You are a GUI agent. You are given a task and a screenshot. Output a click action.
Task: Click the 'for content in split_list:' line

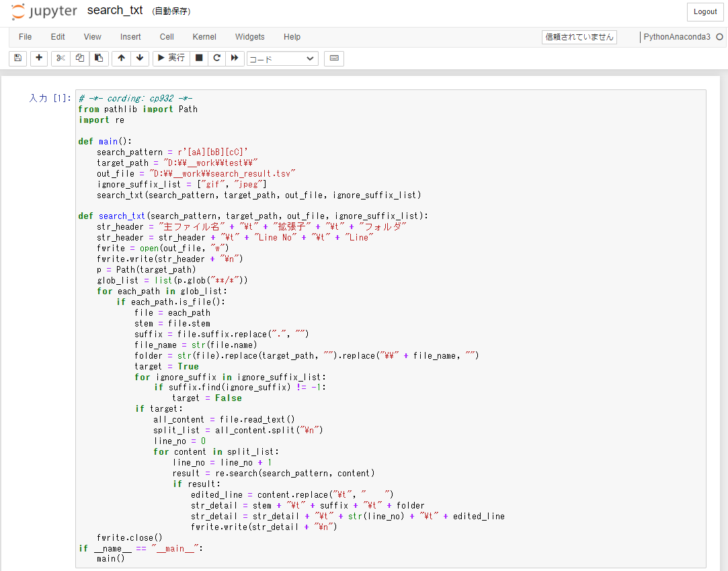tap(216, 452)
